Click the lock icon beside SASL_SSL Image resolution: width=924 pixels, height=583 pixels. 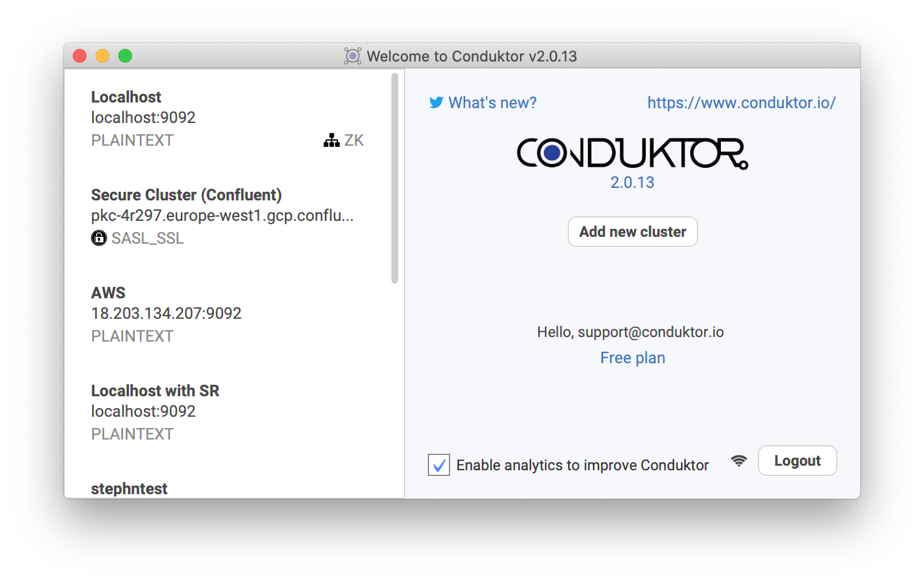click(x=99, y=238)
